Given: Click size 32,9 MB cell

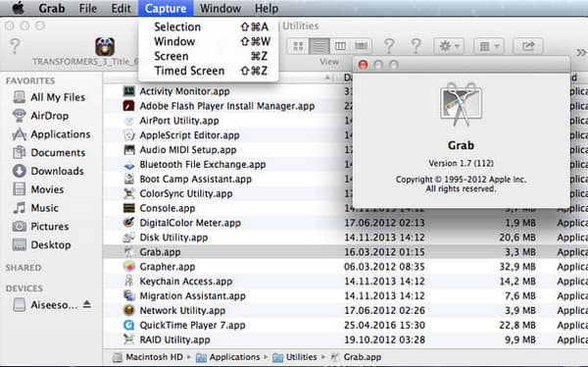Looking at the screenshot, I should pyautogui.click(x=517, y=267).
